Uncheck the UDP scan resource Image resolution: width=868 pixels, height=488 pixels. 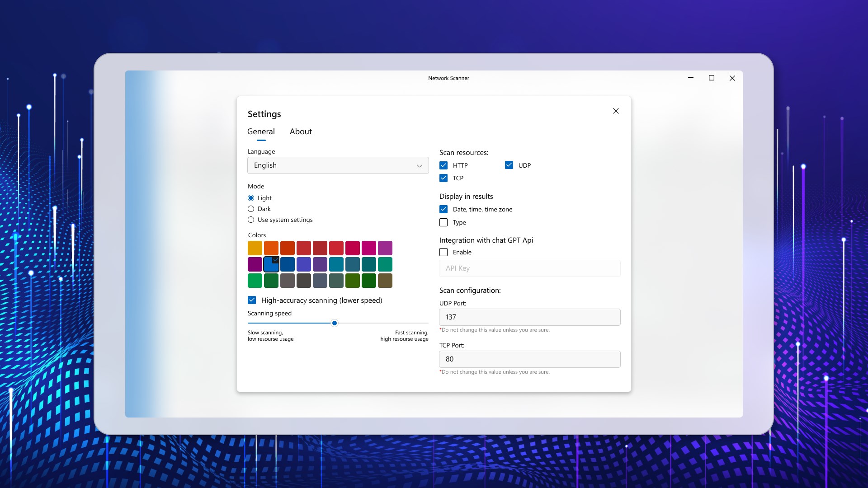509,165
